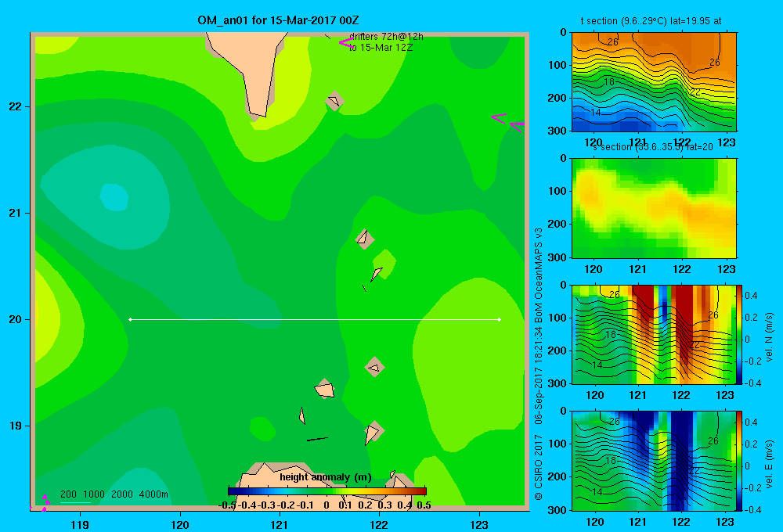Click longitude label 121 below the main map
Viewport: 783px width, 532px height.
tap(280, 524)
